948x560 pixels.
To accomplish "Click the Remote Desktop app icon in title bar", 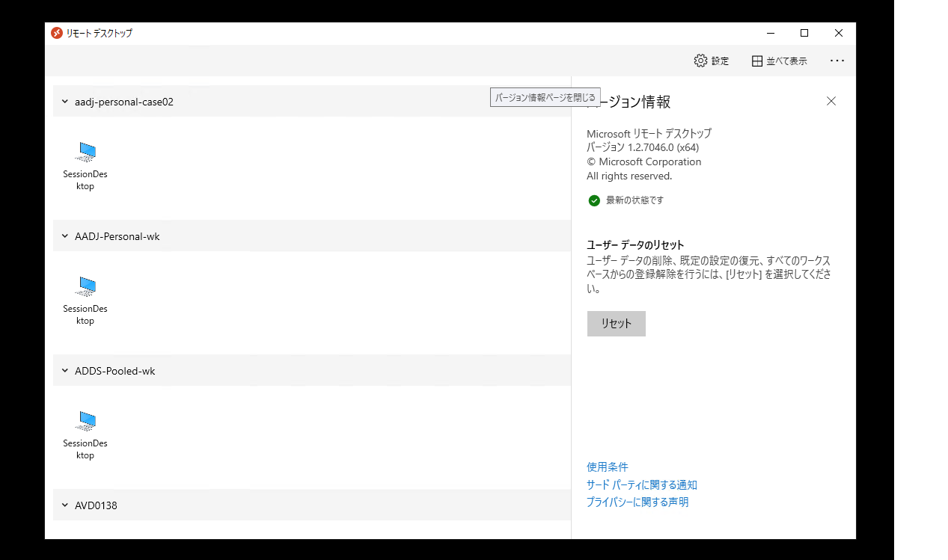I will point(57,33).
